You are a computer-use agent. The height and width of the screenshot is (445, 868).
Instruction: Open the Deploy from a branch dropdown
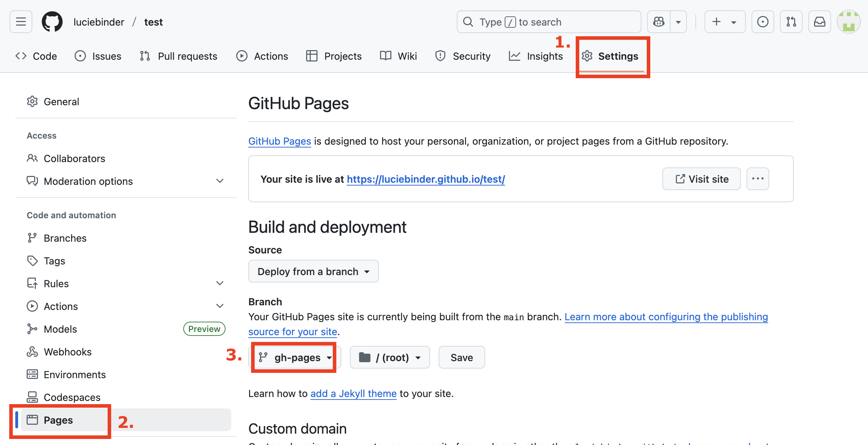coord(313,272)
